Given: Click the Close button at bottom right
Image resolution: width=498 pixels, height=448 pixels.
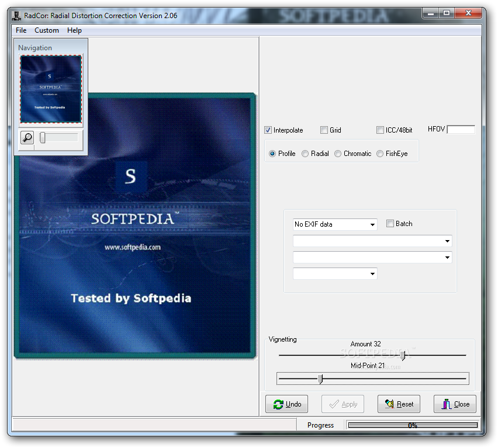Looking at the screenshot, I should pos(455,404).
